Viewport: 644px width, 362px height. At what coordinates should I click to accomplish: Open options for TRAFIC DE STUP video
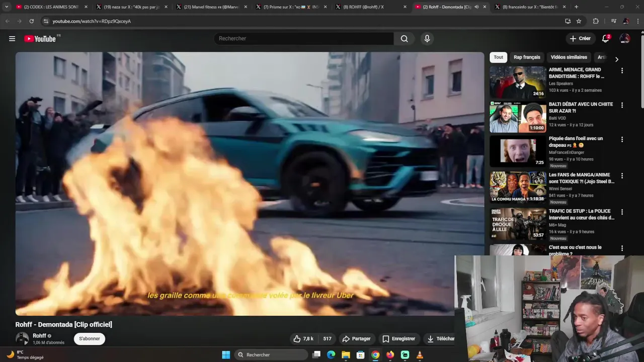pos(622,212)
